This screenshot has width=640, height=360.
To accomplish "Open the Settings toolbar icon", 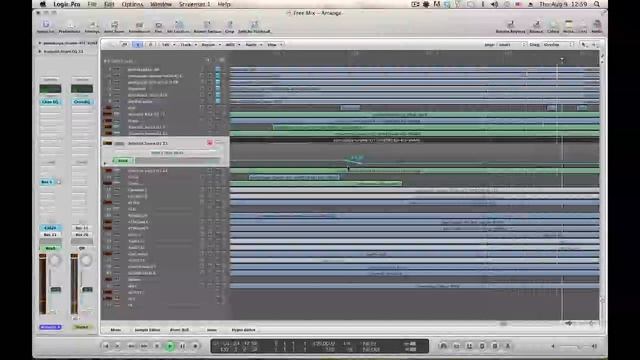I will (x=92, y=26).
